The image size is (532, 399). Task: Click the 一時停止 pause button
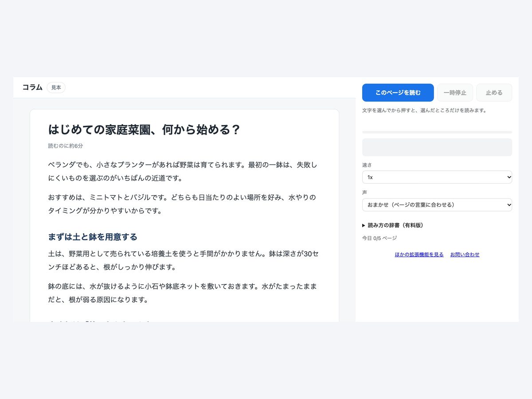click(x=455, y=93)
